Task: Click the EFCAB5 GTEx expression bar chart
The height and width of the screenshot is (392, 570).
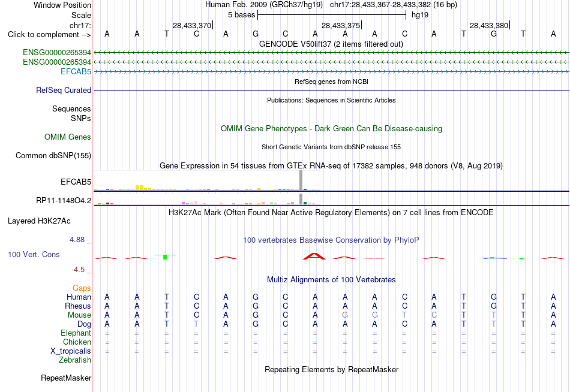Action: tap(206, 180)
